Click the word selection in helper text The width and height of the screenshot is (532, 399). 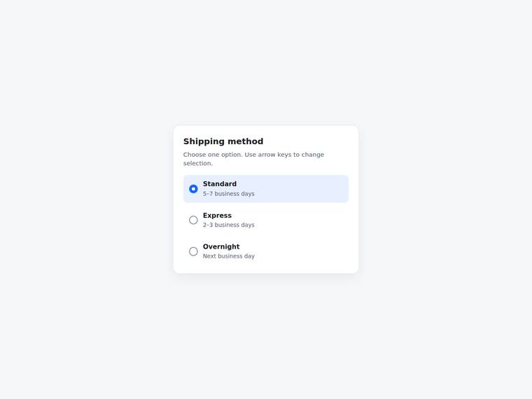click(198, 164)
